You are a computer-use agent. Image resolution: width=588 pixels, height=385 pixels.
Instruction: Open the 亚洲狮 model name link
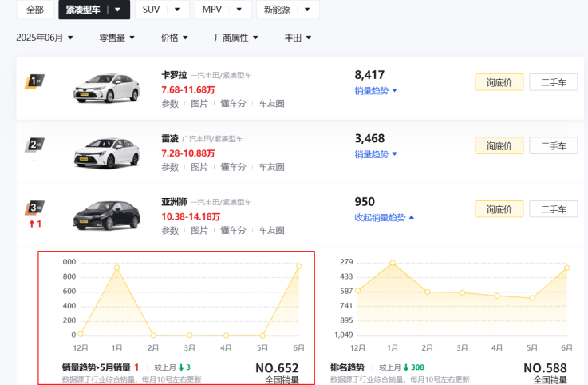[174, 202]
